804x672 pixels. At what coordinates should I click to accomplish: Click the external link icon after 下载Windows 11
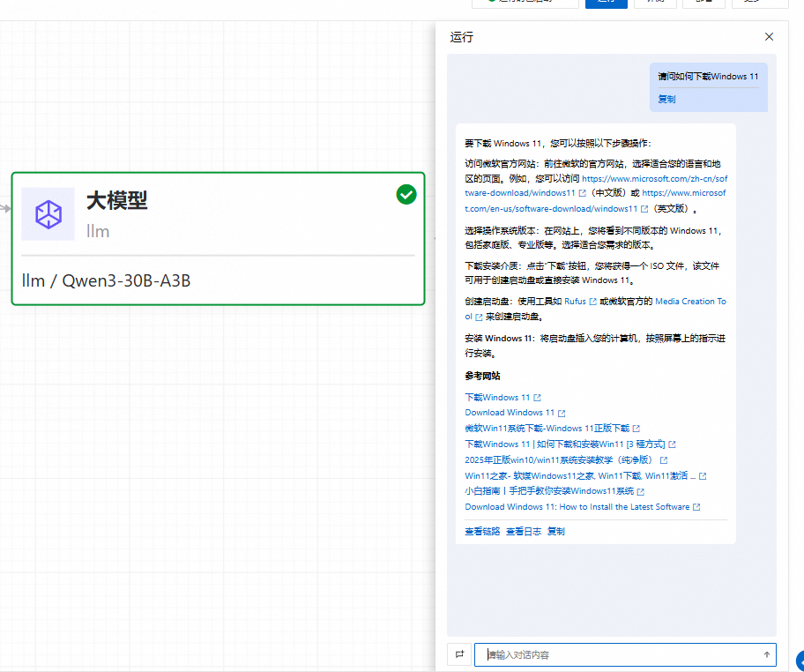click(x=537, y=398)
